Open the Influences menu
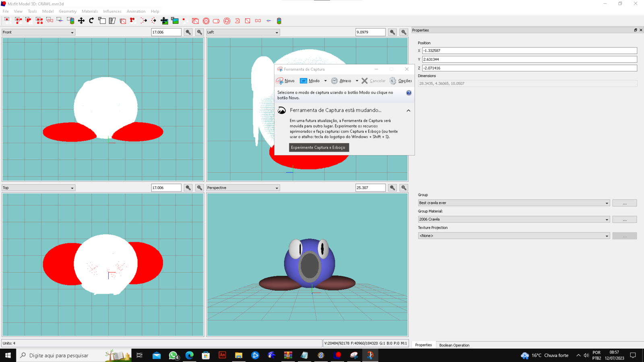 point(112,11)
